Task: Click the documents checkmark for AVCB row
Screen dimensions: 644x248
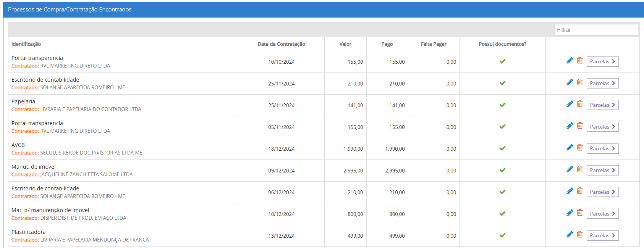Action: (x=502, y=148)
